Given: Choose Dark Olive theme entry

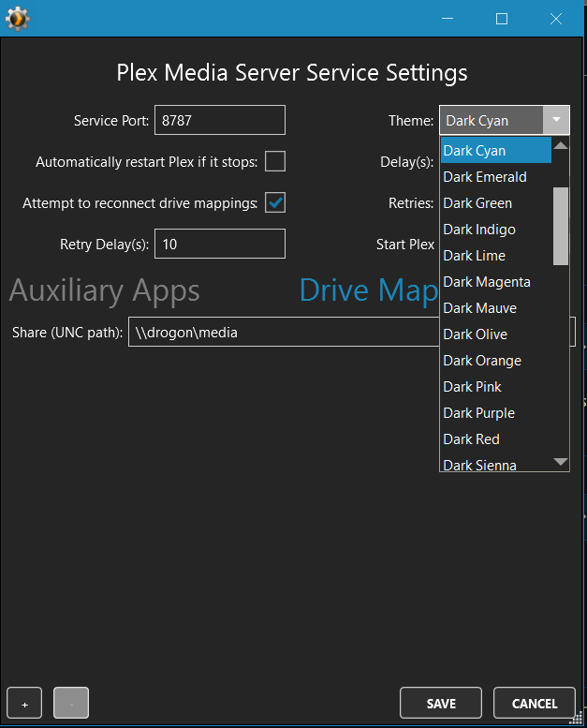Looking at the screenshot, I should (x=496, y=334).
